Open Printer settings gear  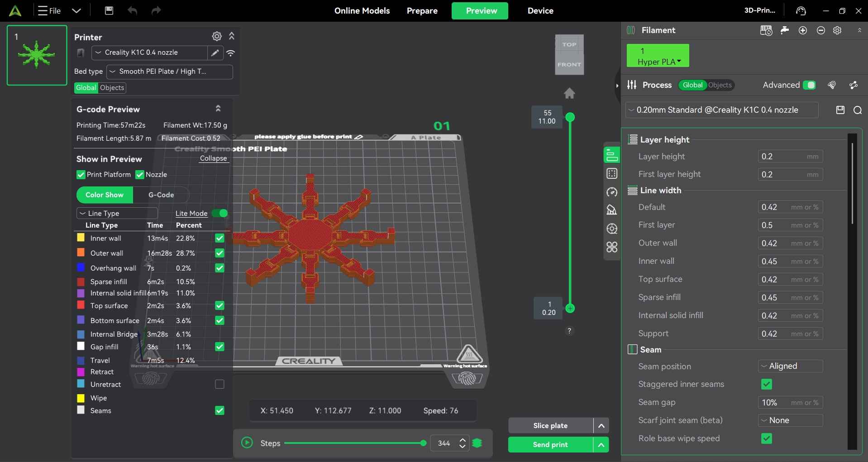(x=217, y=36)
